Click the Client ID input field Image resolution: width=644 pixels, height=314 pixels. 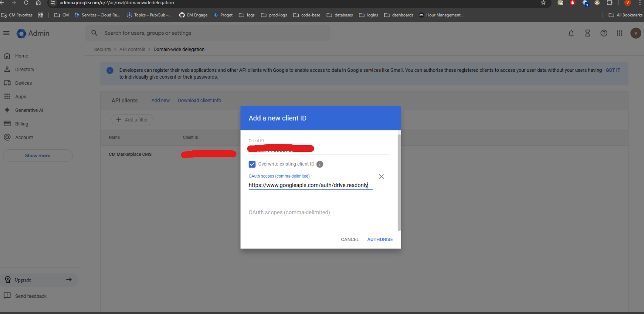319,149
